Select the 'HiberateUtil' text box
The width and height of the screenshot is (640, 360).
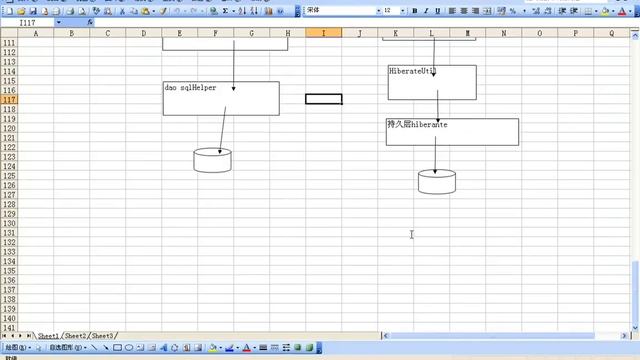(432, 82)
